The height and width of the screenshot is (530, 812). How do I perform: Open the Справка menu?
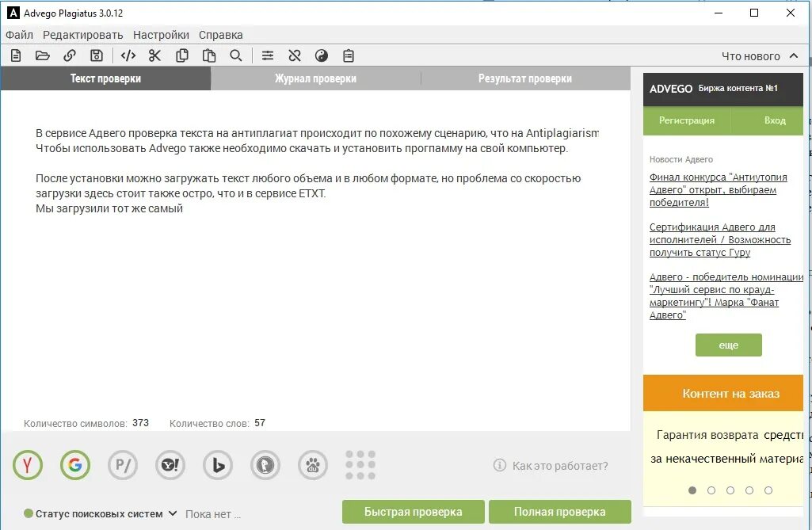point(220,35)
